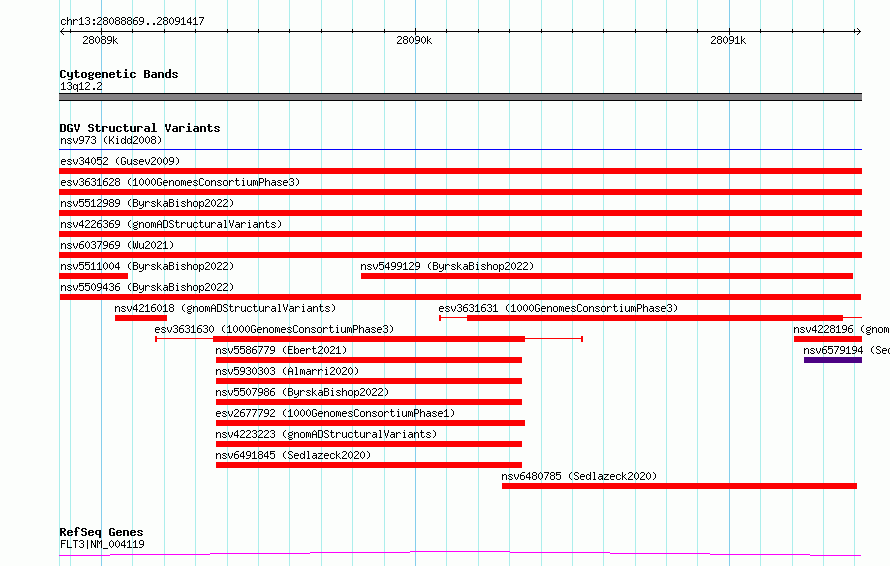This screenshot has width=890, height=566.
Task: Click the red bar under nsv5586779
Action: 369,360
